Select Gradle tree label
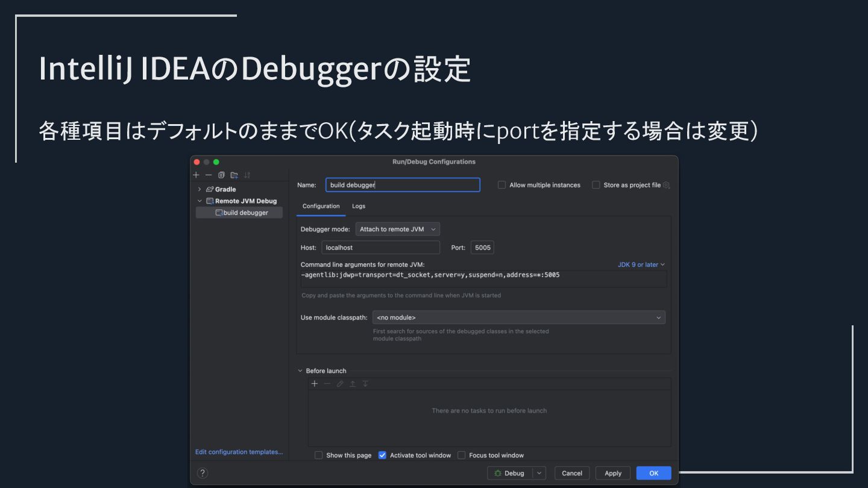The height and width of the screenshot is (488, 868). coord(225,189)
